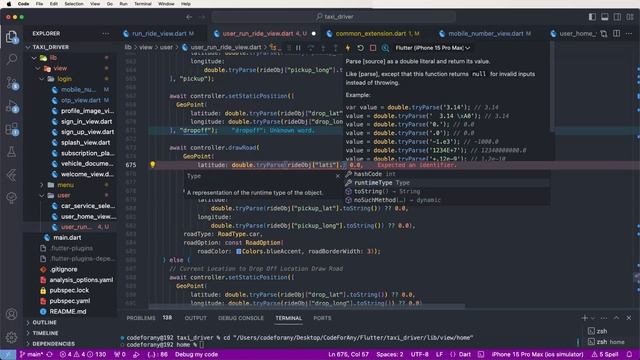Click the main branch indicator in status bar
The height and width of the screenshot is (360, 640).
pyautogui.click(x=31, y=354)
